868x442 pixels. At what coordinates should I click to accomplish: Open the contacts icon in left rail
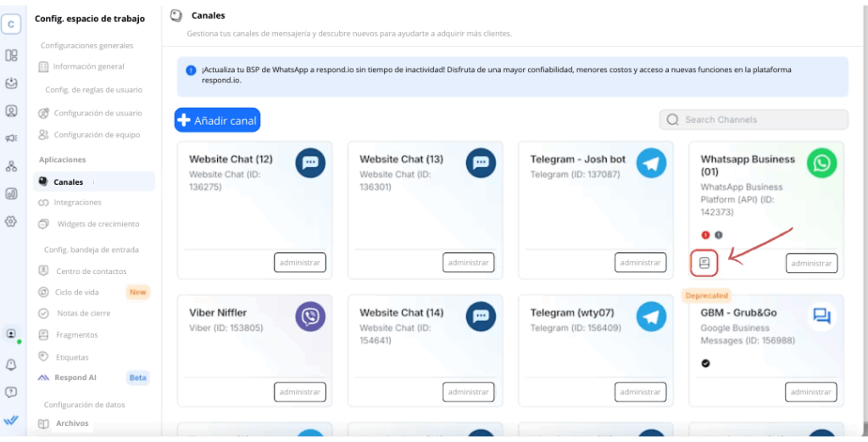point(11,111)
